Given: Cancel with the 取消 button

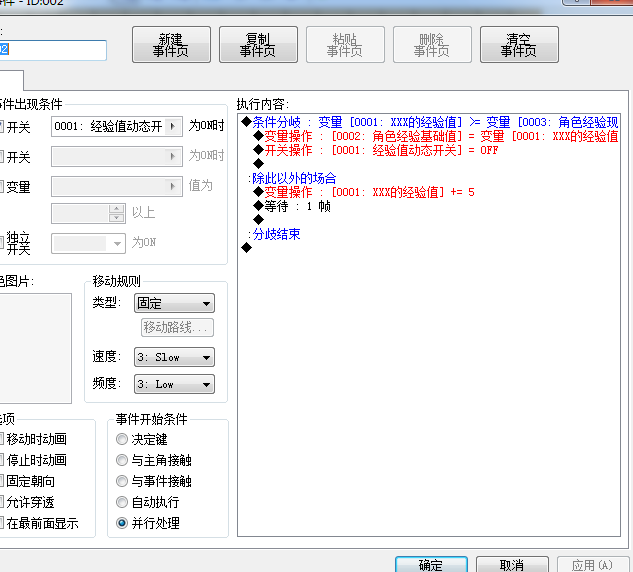Looking at the screenshot, I should pos(512,564).
